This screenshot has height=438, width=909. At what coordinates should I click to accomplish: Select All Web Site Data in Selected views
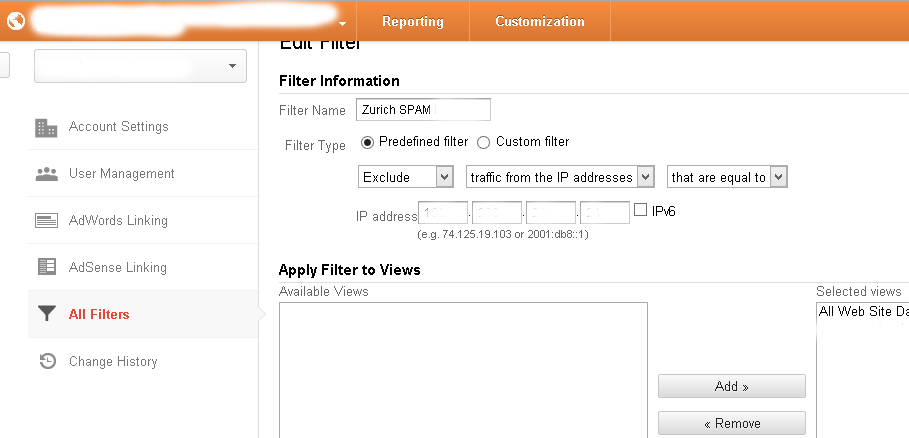point(863,312)
